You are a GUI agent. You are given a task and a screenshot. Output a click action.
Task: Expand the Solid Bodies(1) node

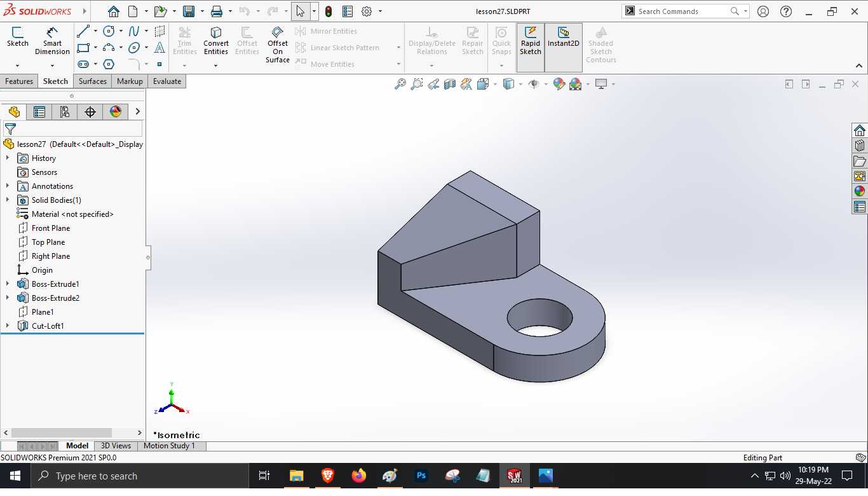point(8,200)
